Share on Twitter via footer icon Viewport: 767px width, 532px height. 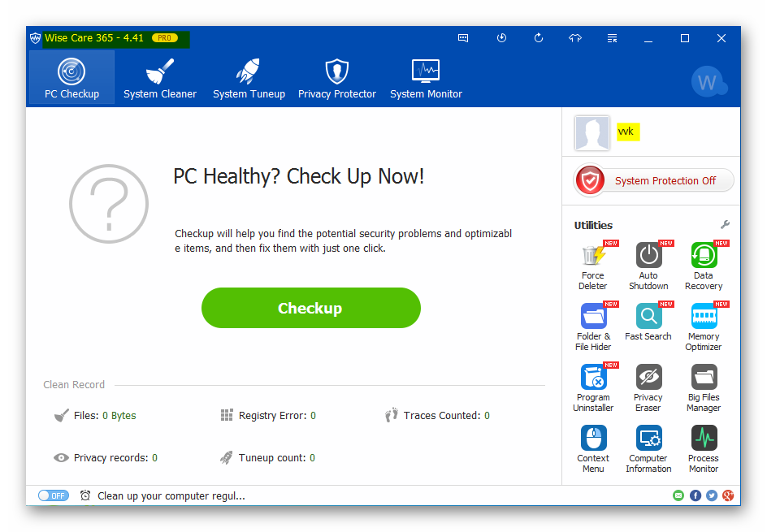(x=712, y=495)
